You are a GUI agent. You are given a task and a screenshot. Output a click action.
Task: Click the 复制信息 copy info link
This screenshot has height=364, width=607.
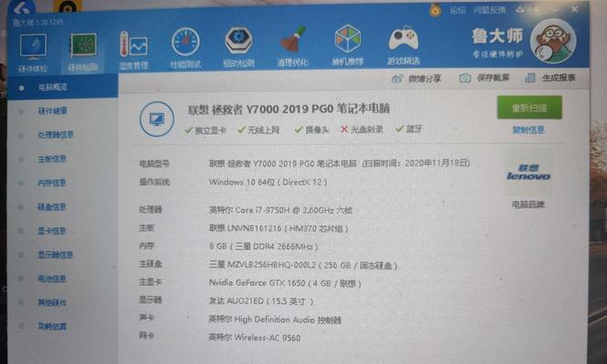529,130
